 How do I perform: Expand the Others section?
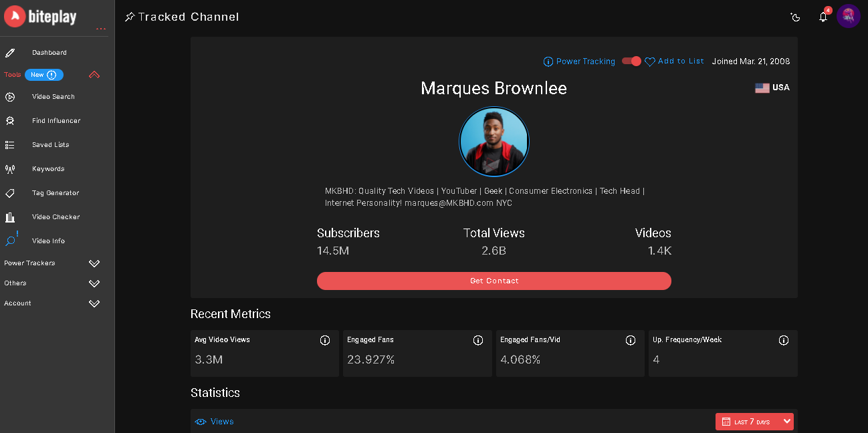pyautogui.click(x=94, y=283)
